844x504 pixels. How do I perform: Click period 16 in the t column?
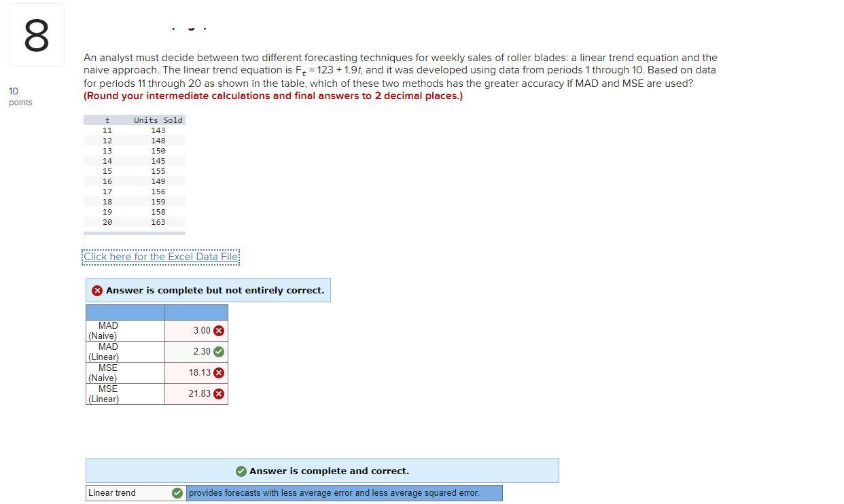click(x=107, y=181)
